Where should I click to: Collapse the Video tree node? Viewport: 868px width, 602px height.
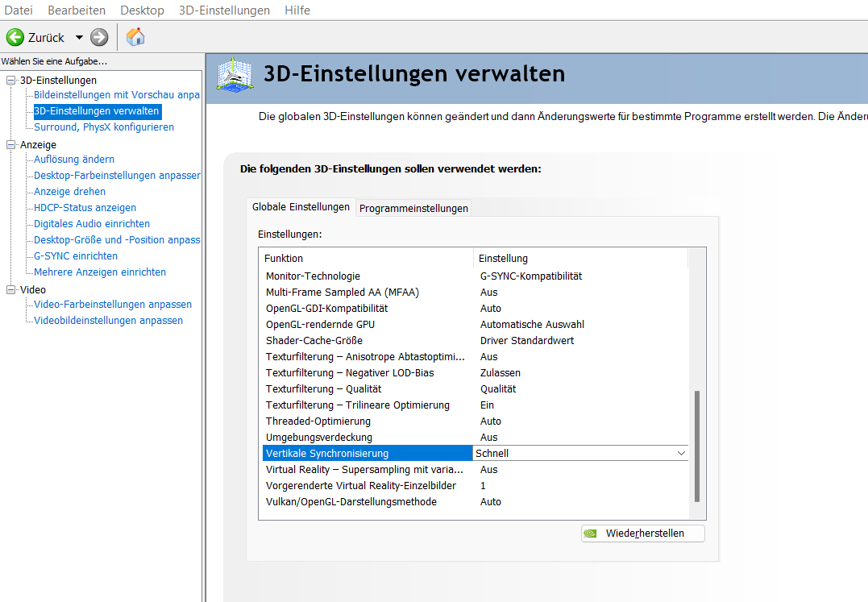click(x=10, y=289)
